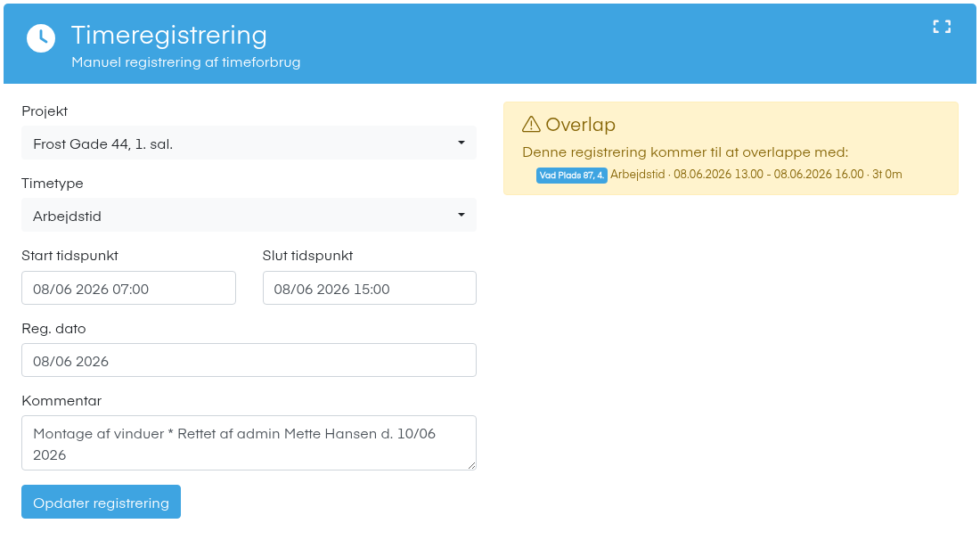Click the Kommentar label
The width and height of the screenshot is (980, 540).
pos(61,401)
